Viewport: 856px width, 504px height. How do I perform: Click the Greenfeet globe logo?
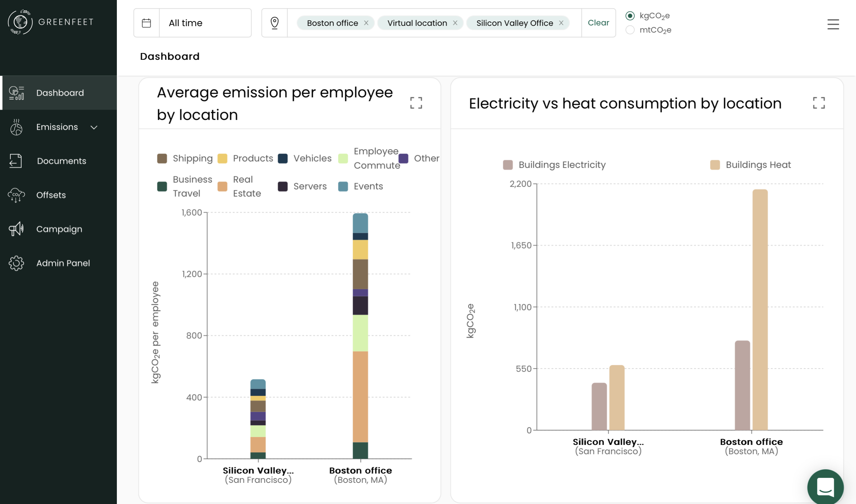tap(20, 22)
